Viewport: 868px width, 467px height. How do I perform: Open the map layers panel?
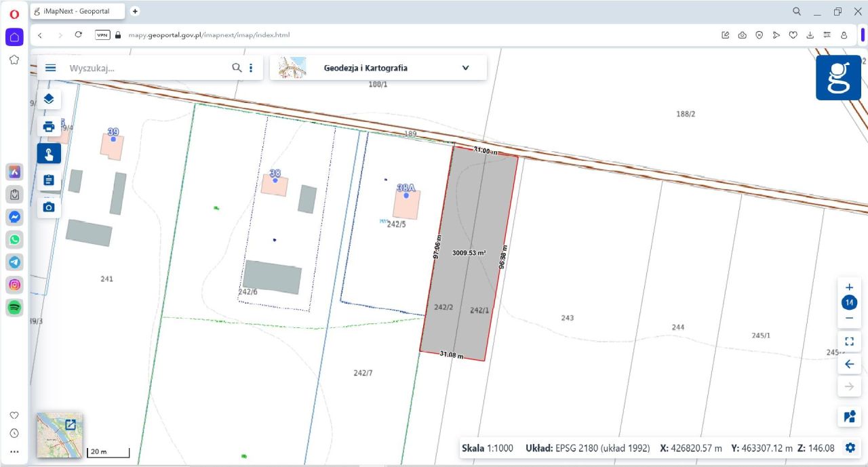point(49,99)
